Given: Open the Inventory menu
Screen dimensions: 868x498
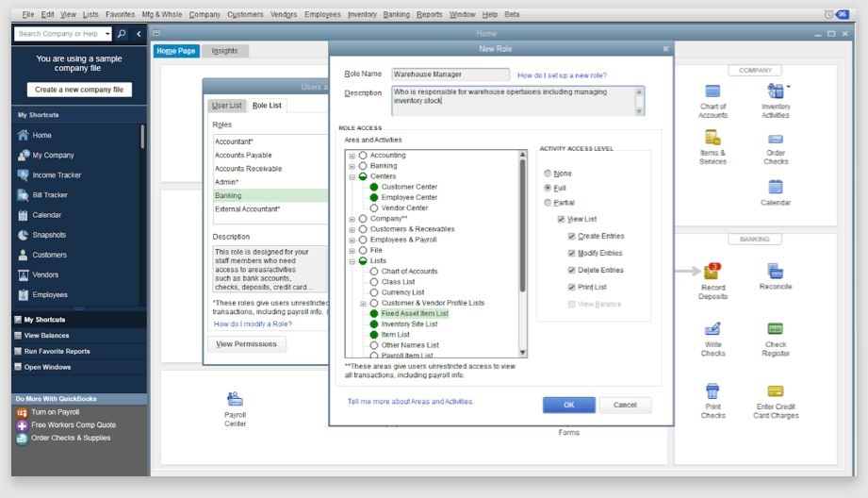Looking at the screenshot, I should point(362,14).
